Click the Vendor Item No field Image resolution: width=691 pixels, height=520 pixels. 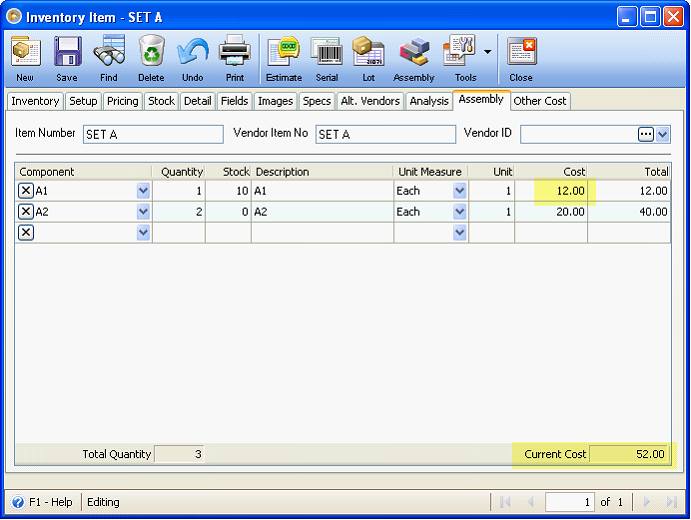point(386,134)
